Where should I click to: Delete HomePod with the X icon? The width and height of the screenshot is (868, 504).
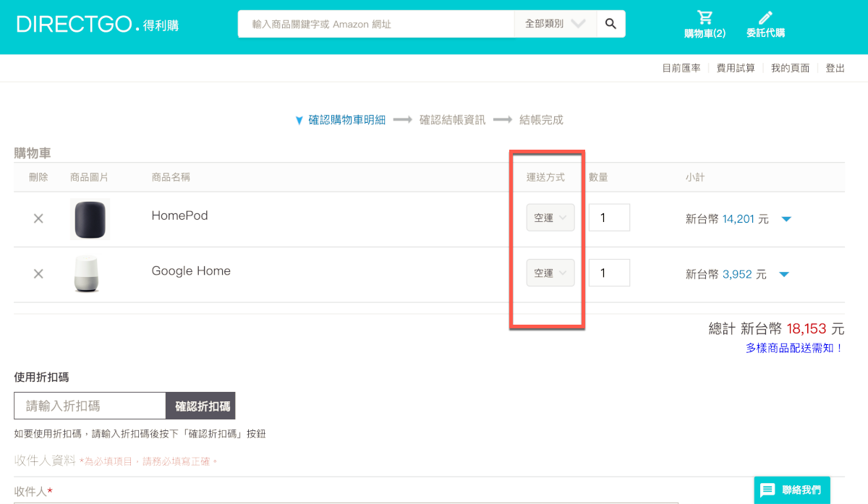pos(38,218)
